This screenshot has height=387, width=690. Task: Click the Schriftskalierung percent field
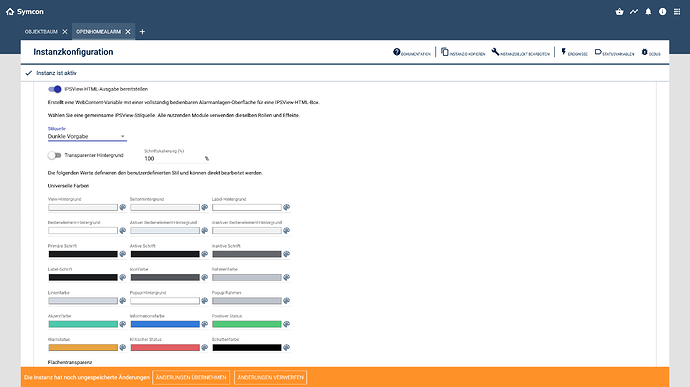176,158
